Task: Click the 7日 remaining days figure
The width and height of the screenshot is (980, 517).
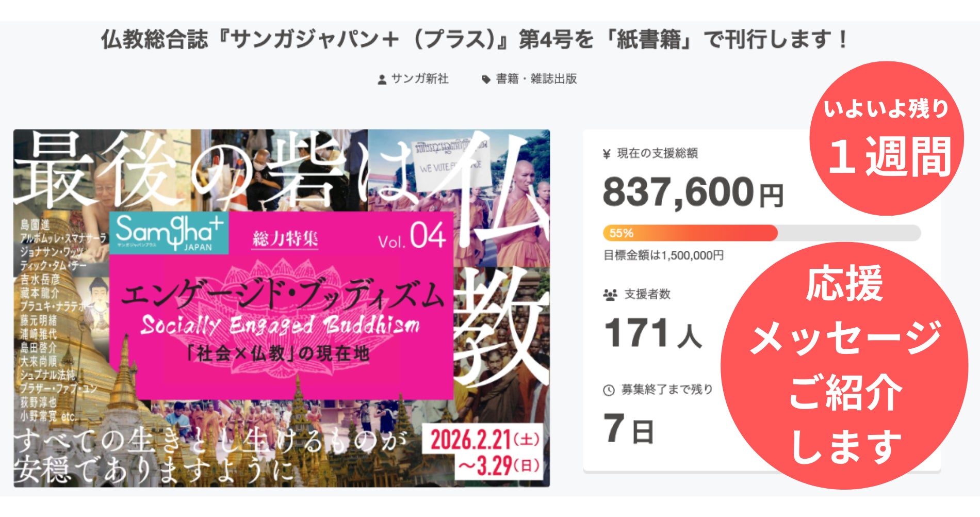Action: [x=628, y=429]
